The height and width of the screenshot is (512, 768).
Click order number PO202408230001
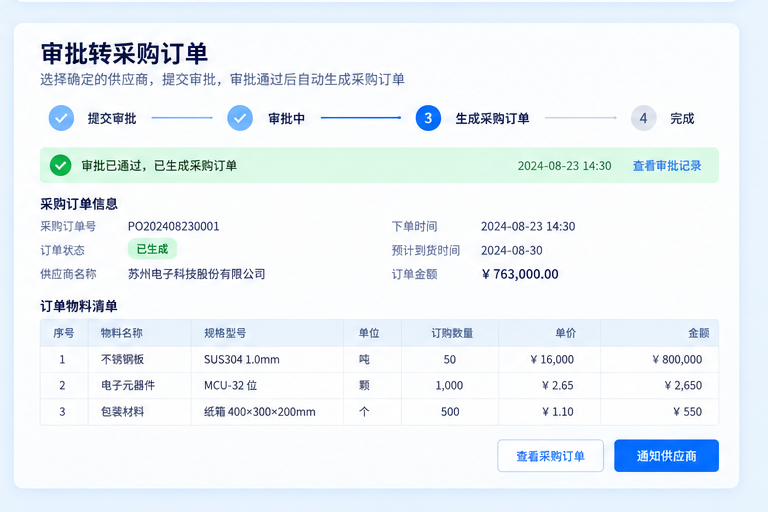173,226
